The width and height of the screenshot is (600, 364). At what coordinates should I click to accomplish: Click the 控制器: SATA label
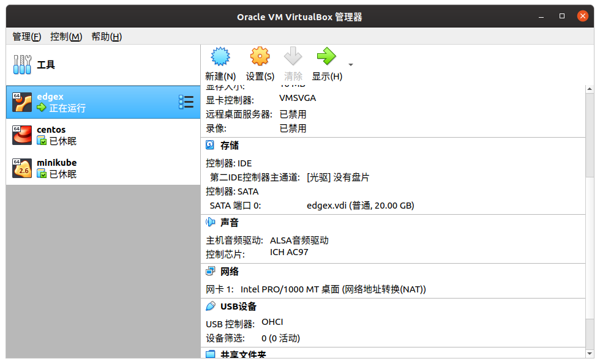point(232,191)
